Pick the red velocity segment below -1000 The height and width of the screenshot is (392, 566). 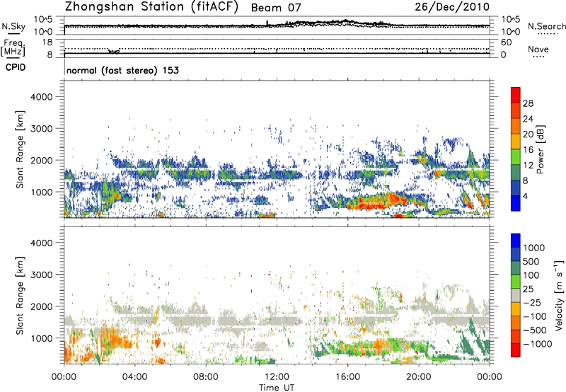coord(516,350)
